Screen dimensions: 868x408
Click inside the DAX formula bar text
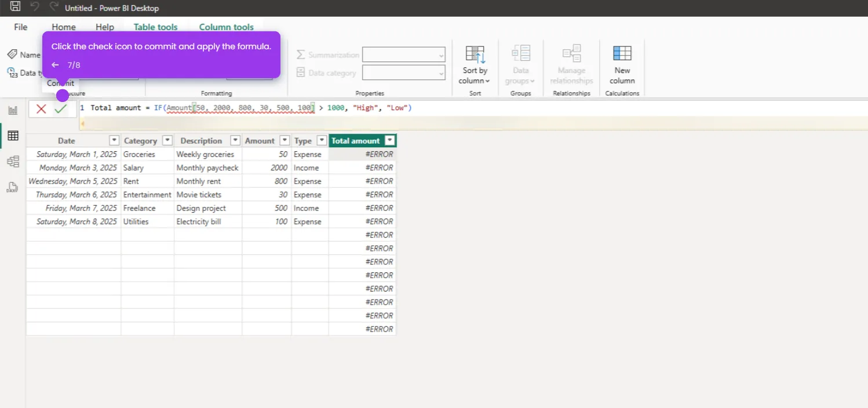click(x=251, y=108)
